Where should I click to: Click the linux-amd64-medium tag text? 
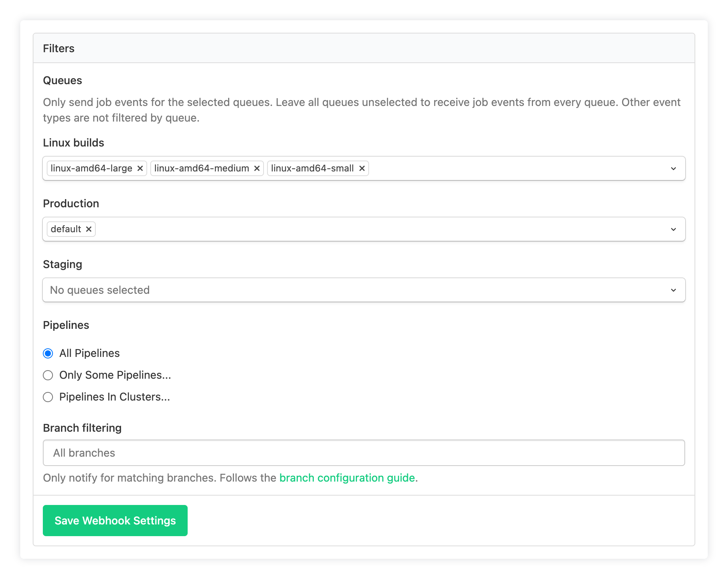202,168
